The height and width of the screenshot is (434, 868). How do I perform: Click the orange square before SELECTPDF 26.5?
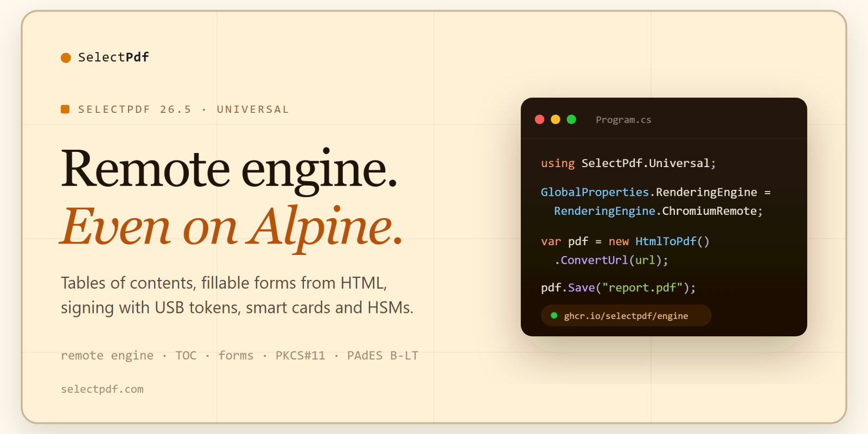[65, 109]
